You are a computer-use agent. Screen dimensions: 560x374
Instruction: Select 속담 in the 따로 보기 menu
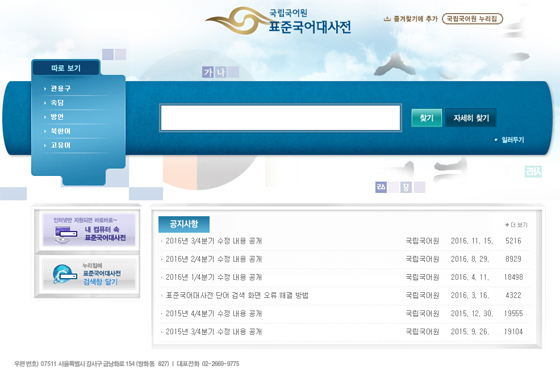(57, 103)
